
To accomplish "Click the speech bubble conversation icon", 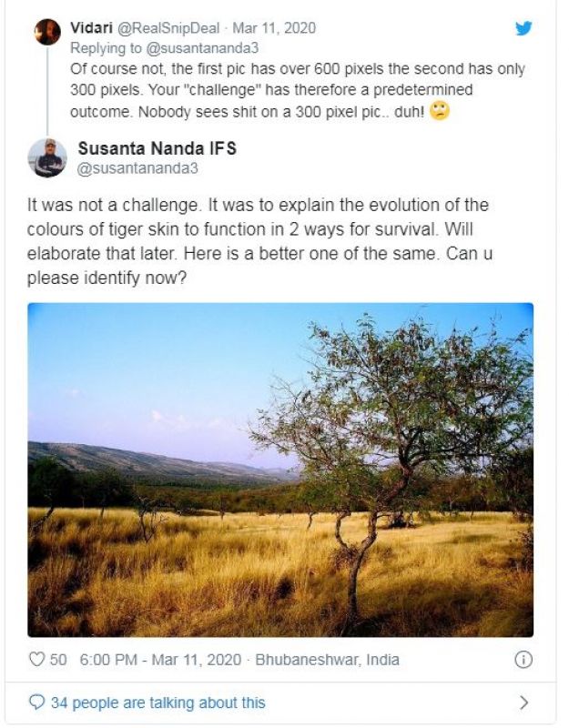I will click(x=36, y=703).
